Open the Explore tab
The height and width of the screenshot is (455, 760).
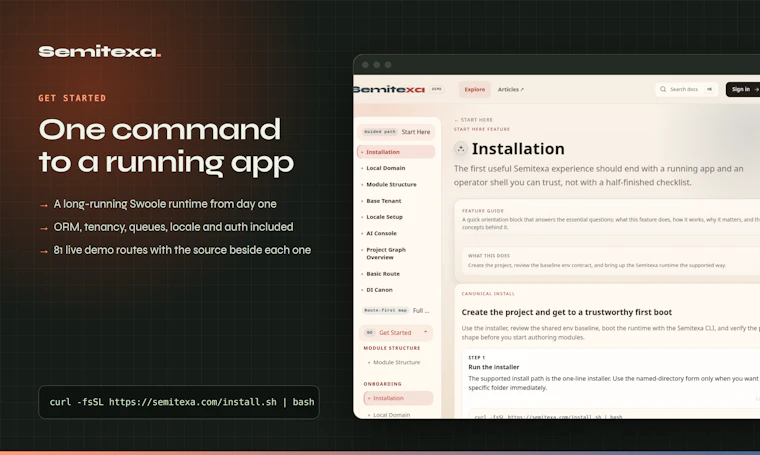point(475,89)
